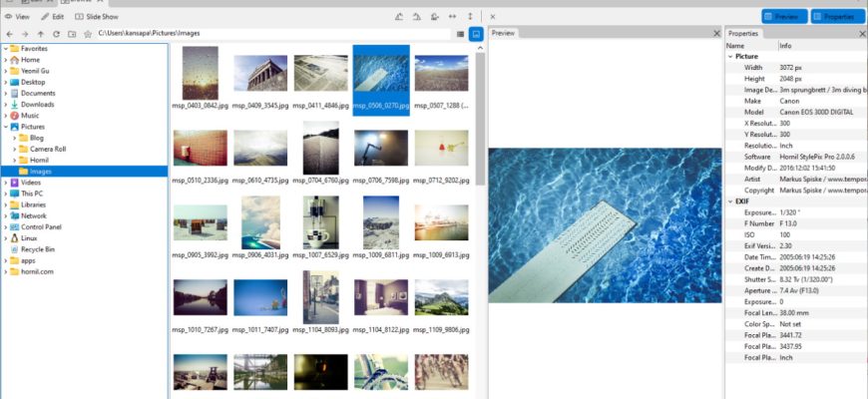Toggle the Properties panel button
This screenshot has width=868, height=399.
[x=838, y=17]
